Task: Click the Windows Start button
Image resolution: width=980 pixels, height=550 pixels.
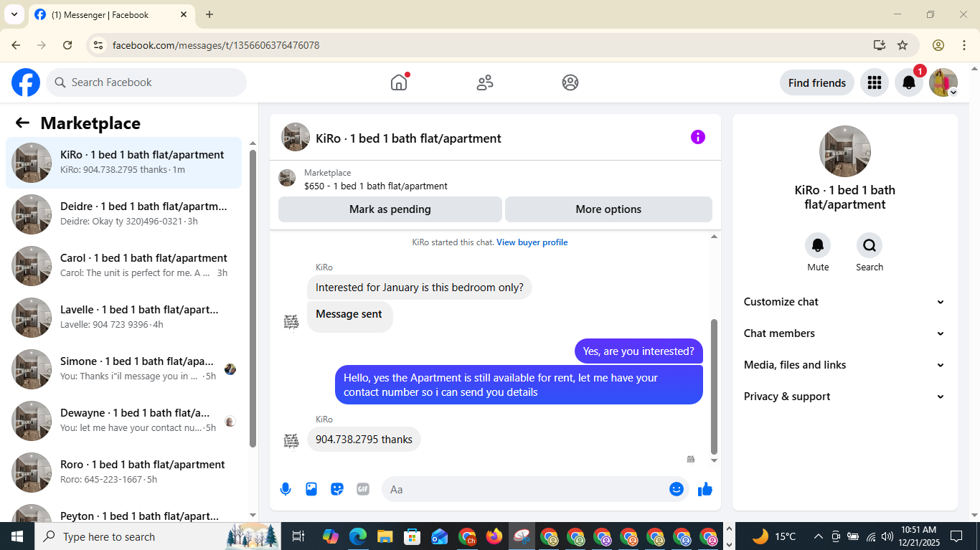Action: 17,536
